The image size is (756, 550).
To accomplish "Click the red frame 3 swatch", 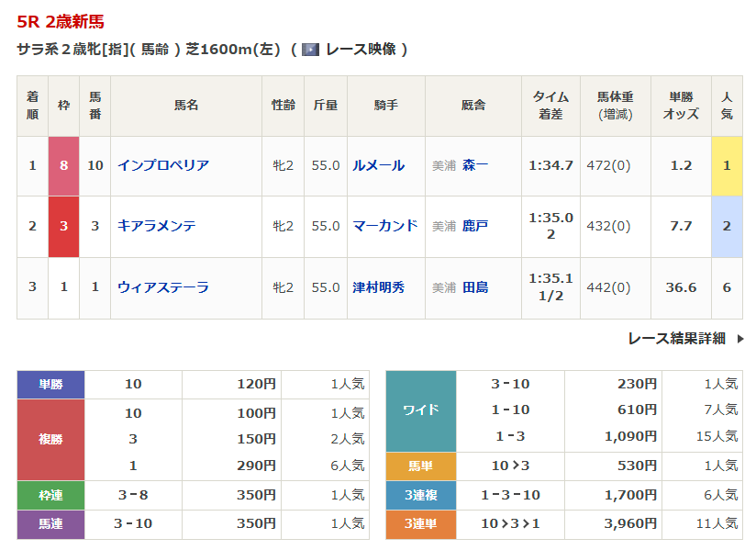I will pyautogui.click(x=63, y=226).
